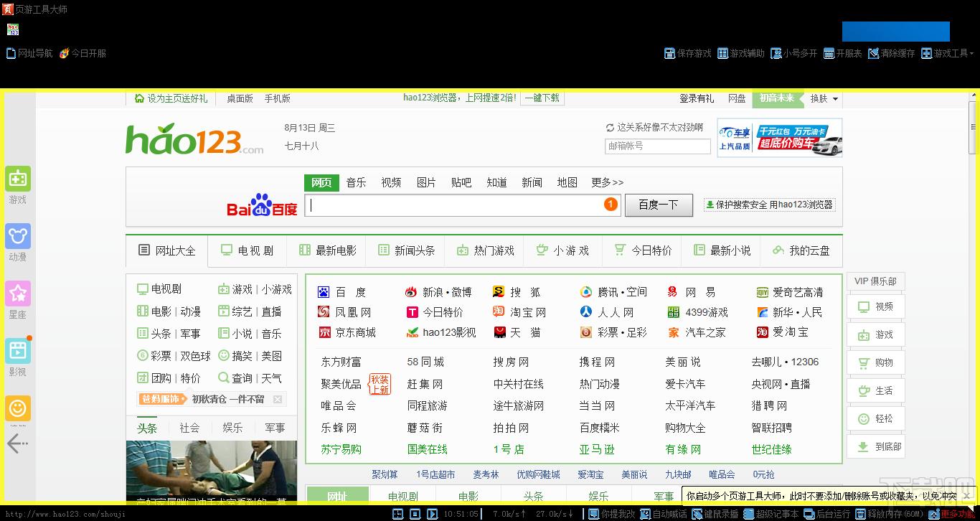The height and width of the screenshot is (521, 980).
Task: Select the 音乐 search tab
Action: pos(357,182)
